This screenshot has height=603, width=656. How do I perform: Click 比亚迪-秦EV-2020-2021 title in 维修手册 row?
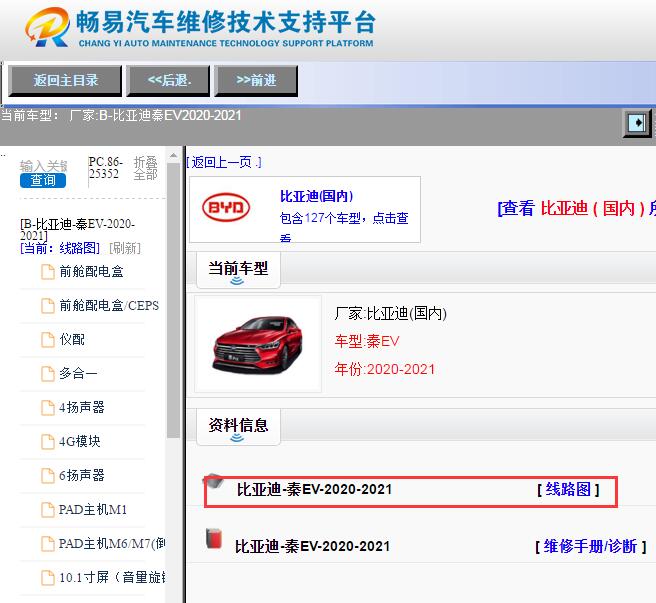312,547
